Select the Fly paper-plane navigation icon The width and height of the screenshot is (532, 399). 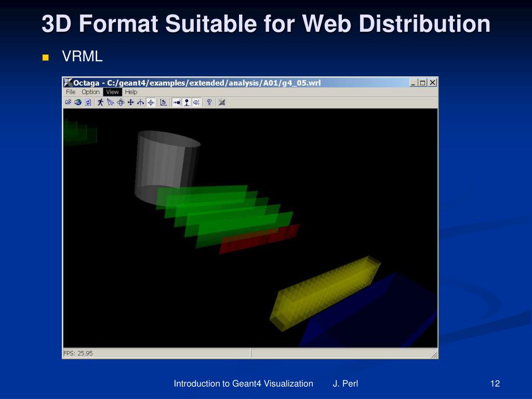[x=110, y=102]
